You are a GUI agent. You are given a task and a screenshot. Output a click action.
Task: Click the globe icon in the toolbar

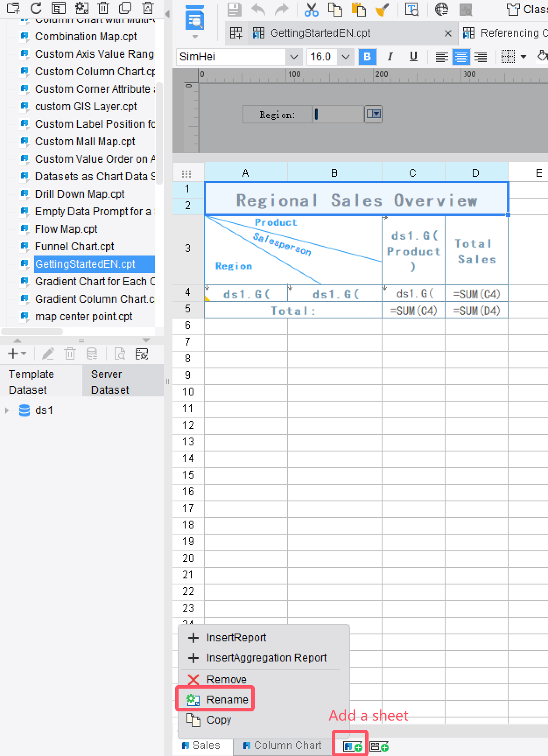coord(441,9)
